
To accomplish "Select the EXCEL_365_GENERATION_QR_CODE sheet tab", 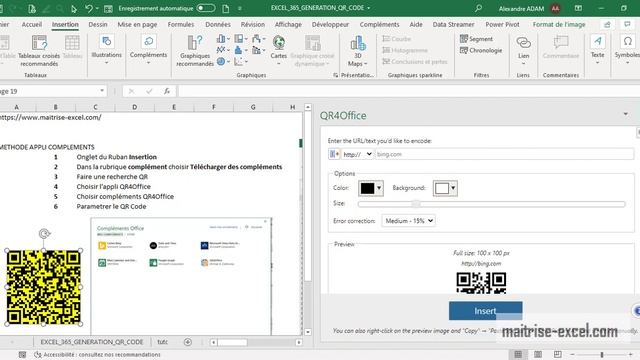I will tap(92, 342).
